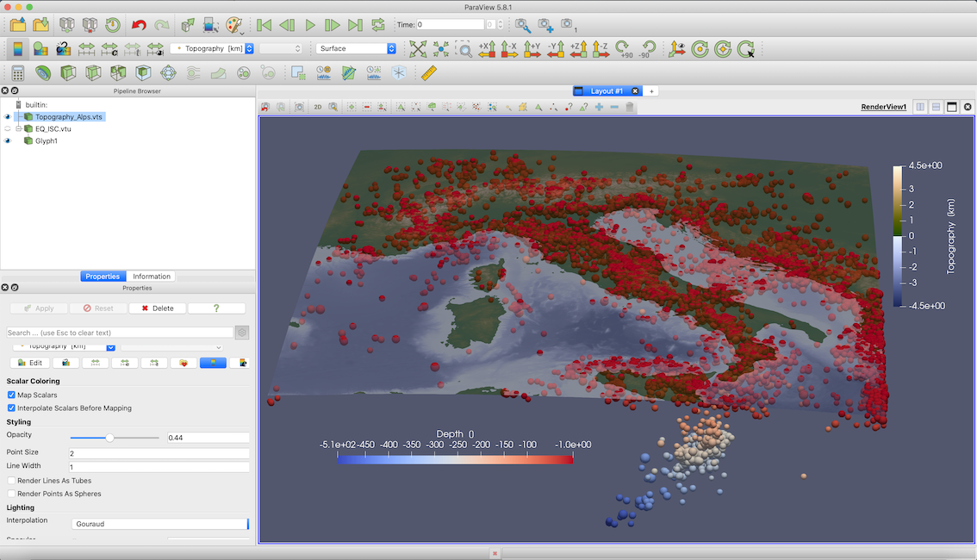This screenshot has height=560, width=977.
Task: Click the Slice filter icon
Action: (93, 73)
